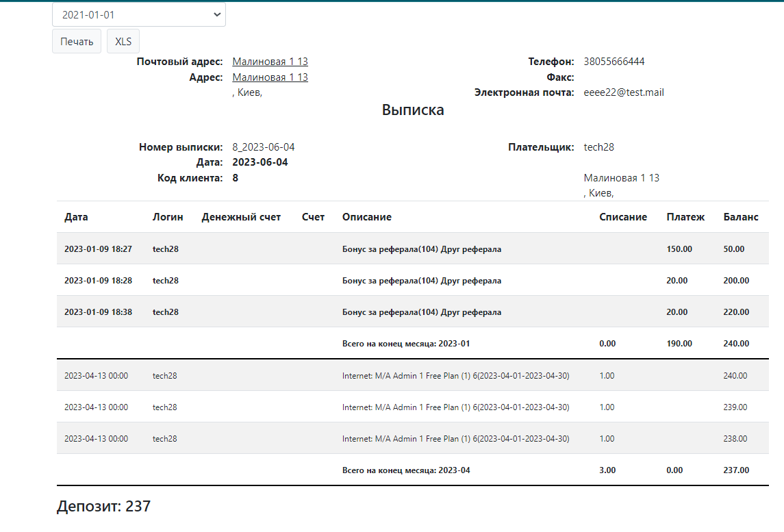Select the statement number 8_2023-06-04
Screen dimensions: 784x532
(264, 147)
